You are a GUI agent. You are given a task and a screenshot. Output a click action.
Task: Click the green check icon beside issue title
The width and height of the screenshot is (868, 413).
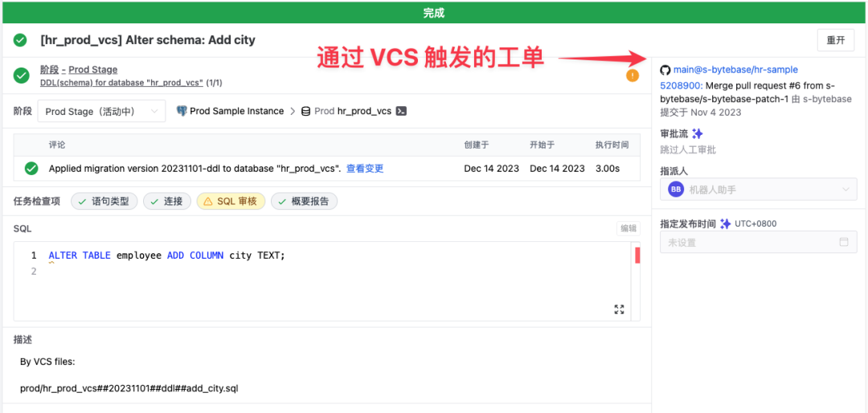[20, 40]
